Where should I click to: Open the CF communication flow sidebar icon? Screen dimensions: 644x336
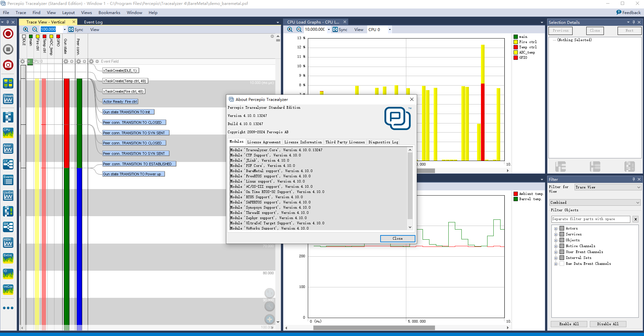pos(8,164)
